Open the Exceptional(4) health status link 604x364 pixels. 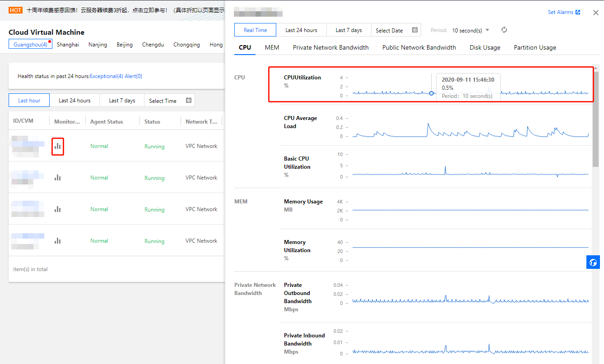click(x=107, y=76)
